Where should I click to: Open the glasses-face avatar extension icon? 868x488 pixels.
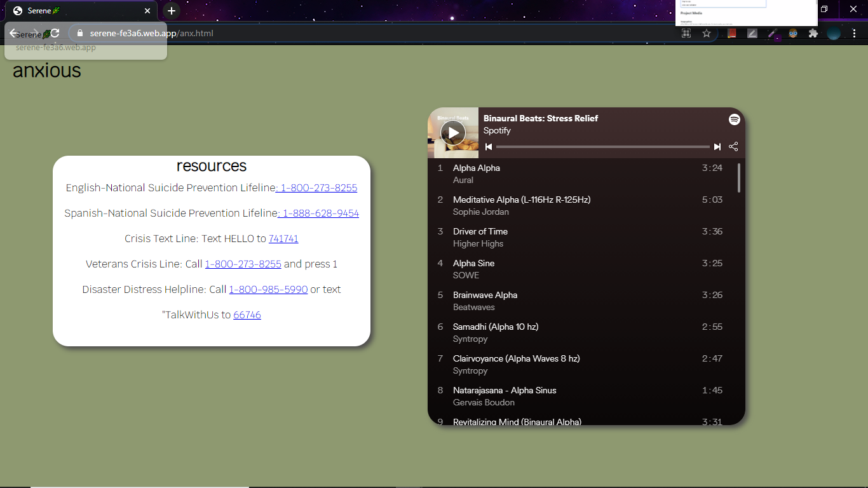pyautogui.click(x=793, y=33)
